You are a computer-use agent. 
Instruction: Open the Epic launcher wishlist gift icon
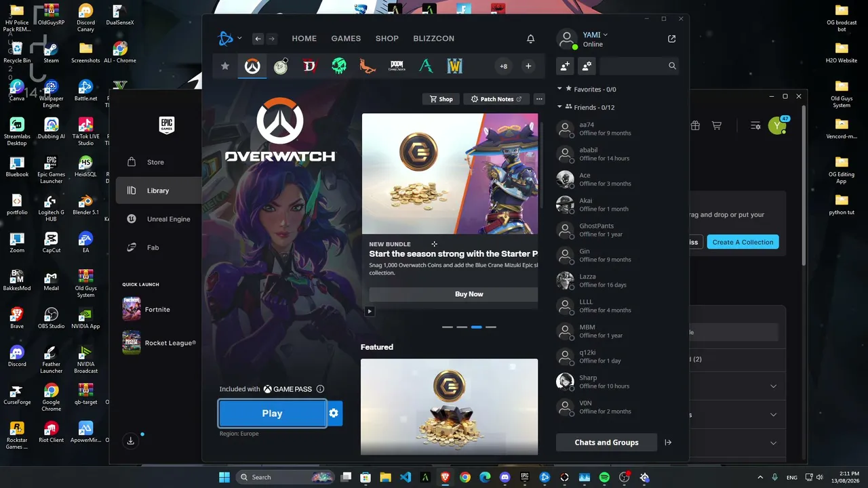[x=695, y=125]
